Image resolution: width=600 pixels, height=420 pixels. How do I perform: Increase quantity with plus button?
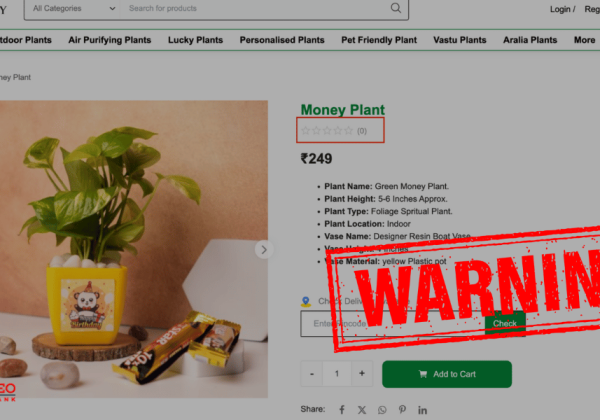click(362, 373)
